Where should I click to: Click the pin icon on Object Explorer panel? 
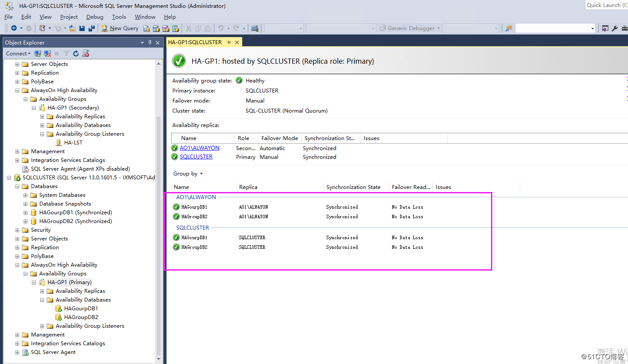[150, 42]
